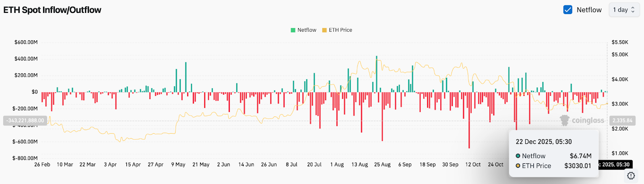
Task: Click the yellow ETH Price legend square
Action: point(324,30)
